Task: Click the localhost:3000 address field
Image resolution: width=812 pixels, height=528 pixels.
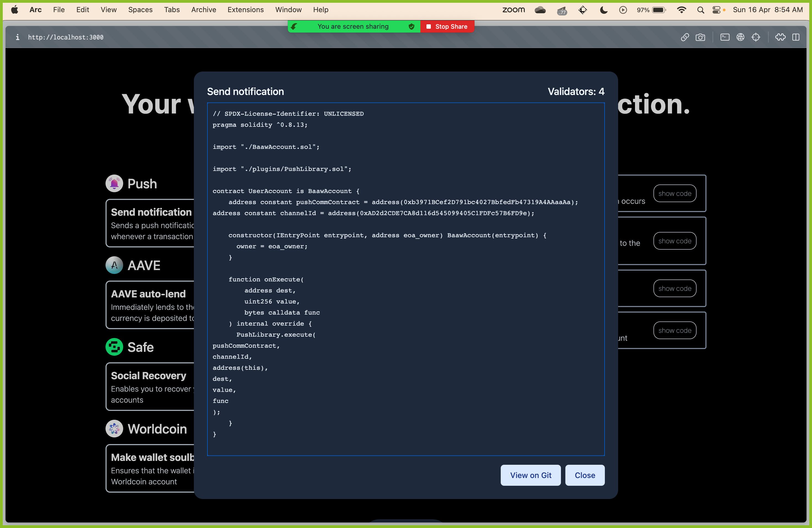Action: coord(65,37)
